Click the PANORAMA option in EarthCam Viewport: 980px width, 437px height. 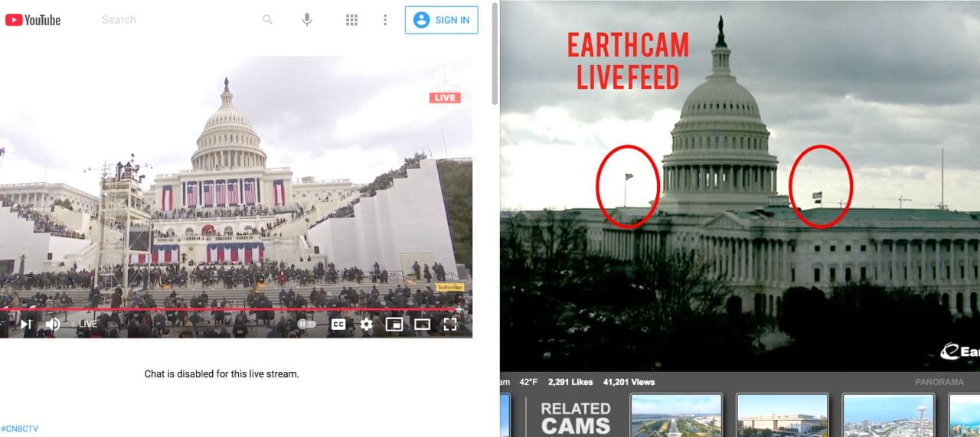point(939,382)
